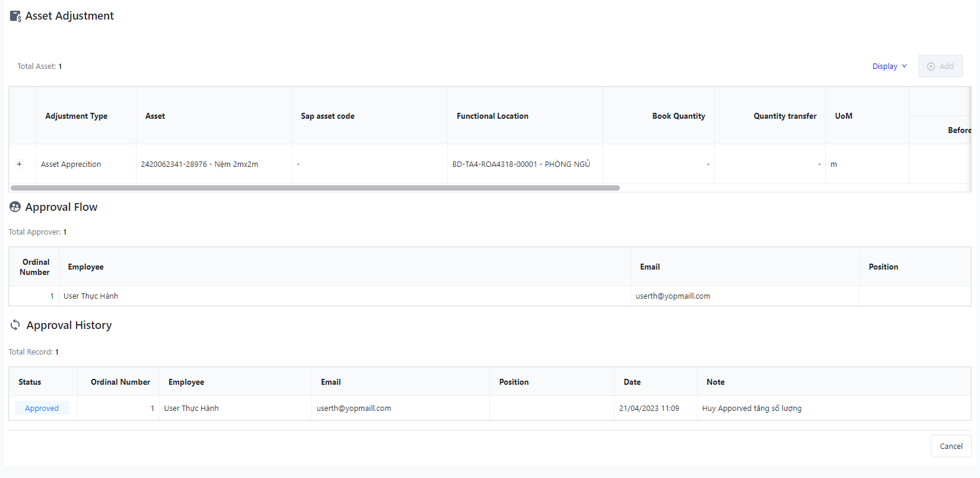Click the Approved status badge
Image resolution: width=980 pixels, height=478 pixels.
point(42,409)
